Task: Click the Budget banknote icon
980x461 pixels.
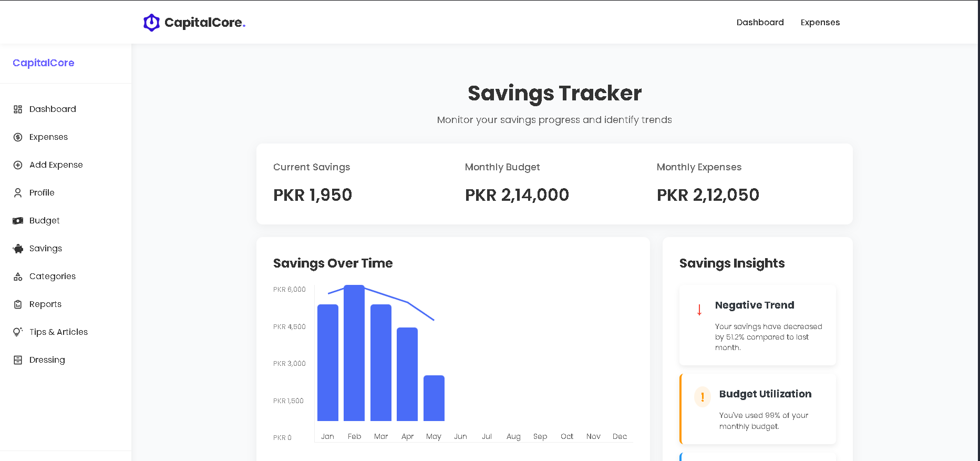Action: pos(18,221)
